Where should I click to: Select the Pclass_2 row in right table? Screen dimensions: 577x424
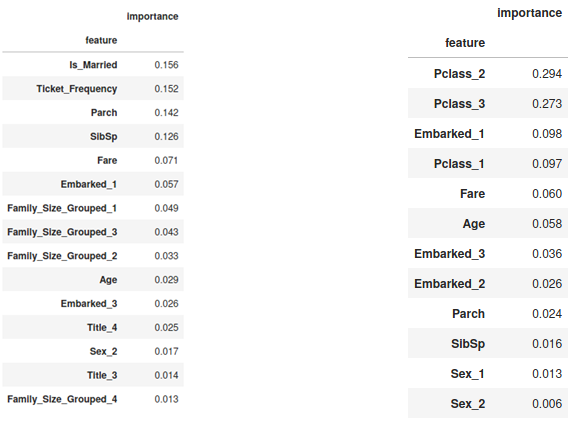tap(488, 74)
